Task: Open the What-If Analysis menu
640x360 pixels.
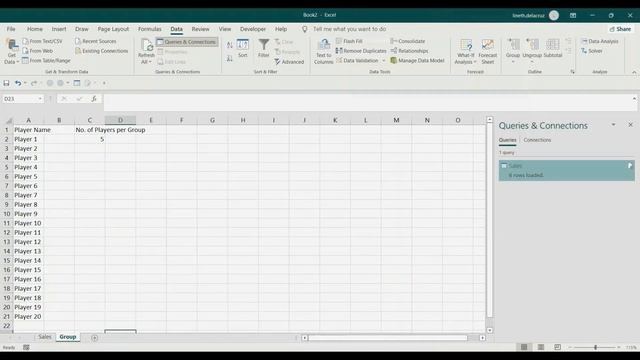Action: pyautogui.click(x=466, y=51)
